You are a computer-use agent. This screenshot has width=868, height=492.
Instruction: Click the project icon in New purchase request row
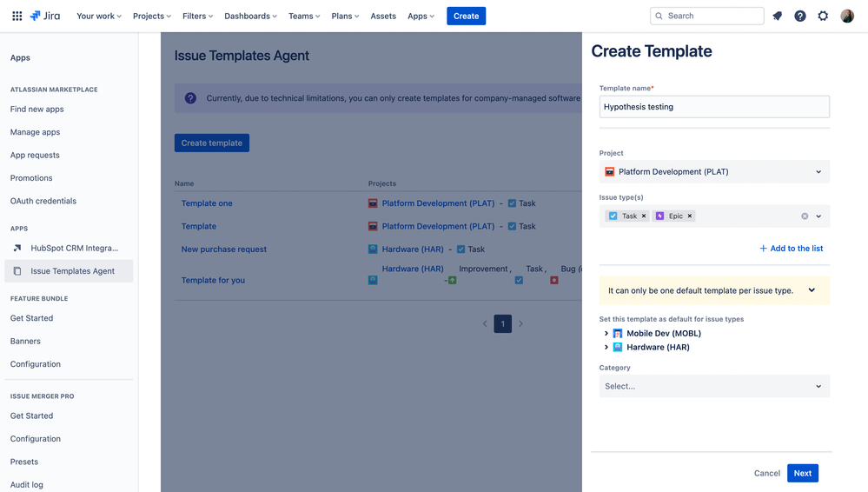tap(373, 249)
